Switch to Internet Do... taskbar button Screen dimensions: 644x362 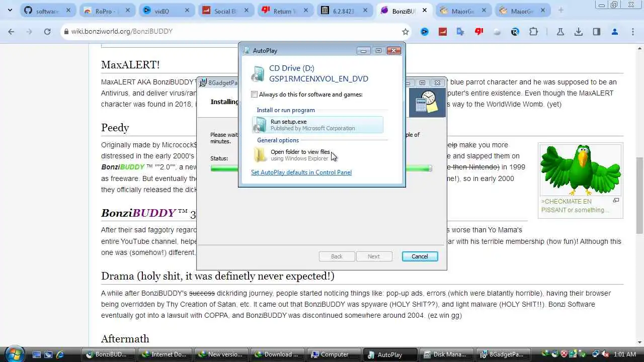tap(165, 354)
